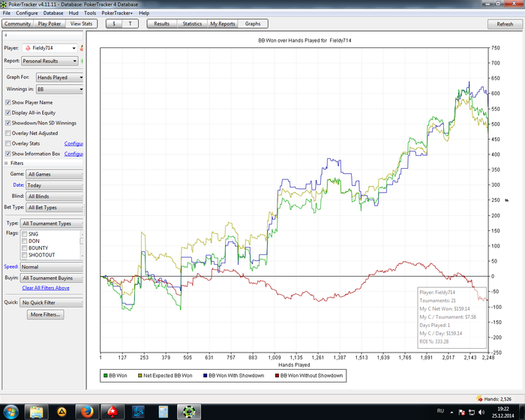Toggle Showdown/Non SD Winnings checkbox
The width and height of the screenshot is (525, 420).
point(8,123)
